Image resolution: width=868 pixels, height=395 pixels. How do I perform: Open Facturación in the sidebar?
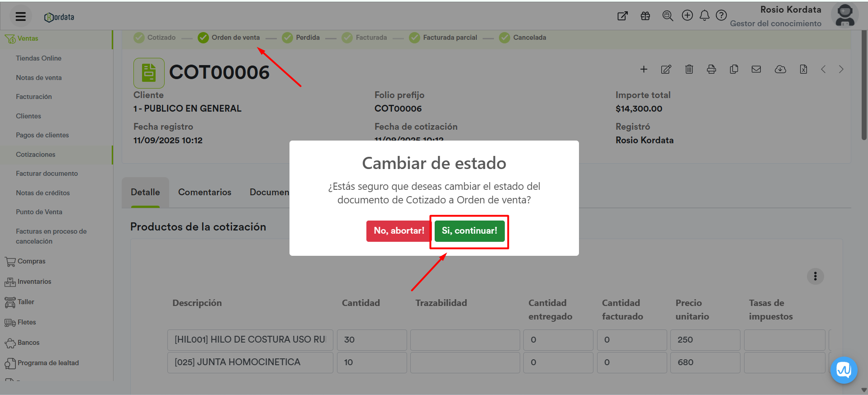34,97
